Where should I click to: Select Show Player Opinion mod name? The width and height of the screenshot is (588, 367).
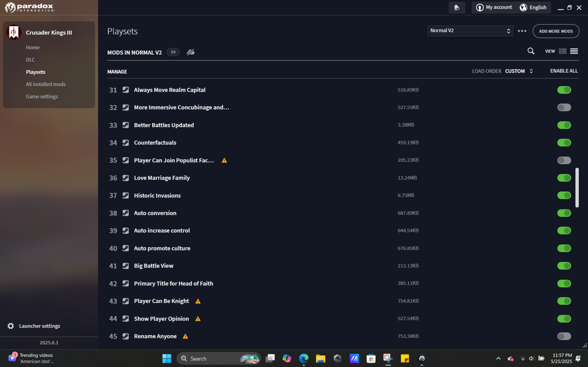(x=161, y=319)
